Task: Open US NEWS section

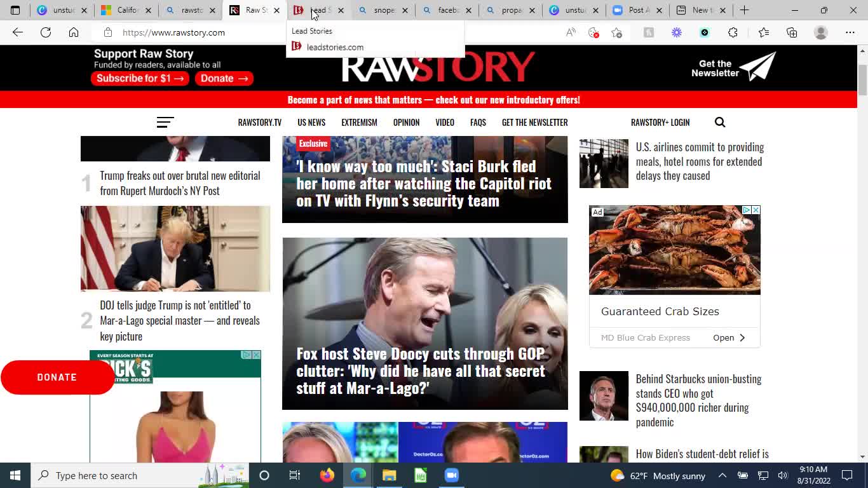Action: point(311,122)
